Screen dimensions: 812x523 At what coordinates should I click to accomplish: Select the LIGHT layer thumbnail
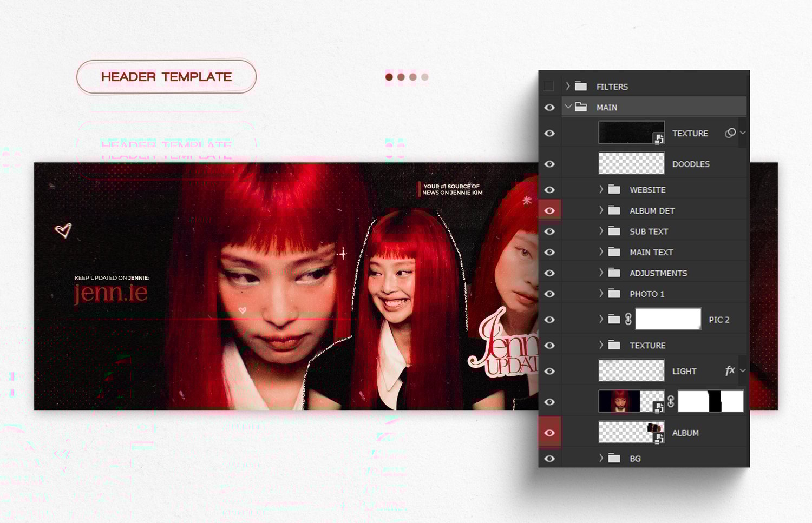631,370
